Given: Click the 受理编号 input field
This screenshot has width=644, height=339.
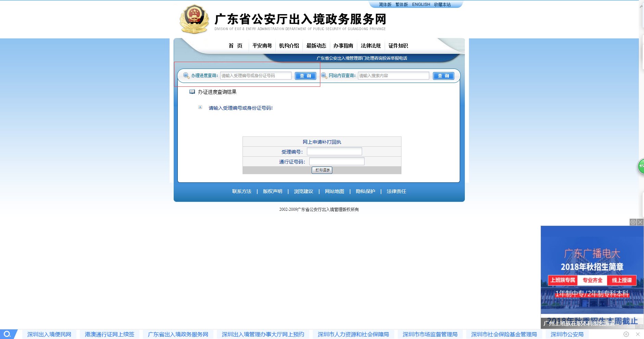Looking at the screenshot, I should point(334,151).
